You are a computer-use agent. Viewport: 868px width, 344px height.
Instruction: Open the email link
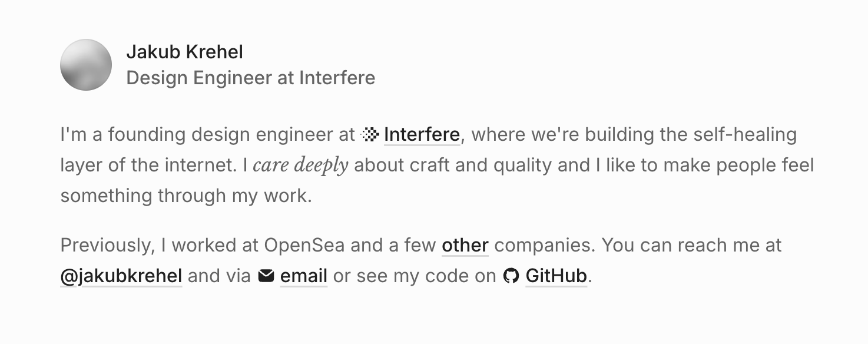click(304, 276)
